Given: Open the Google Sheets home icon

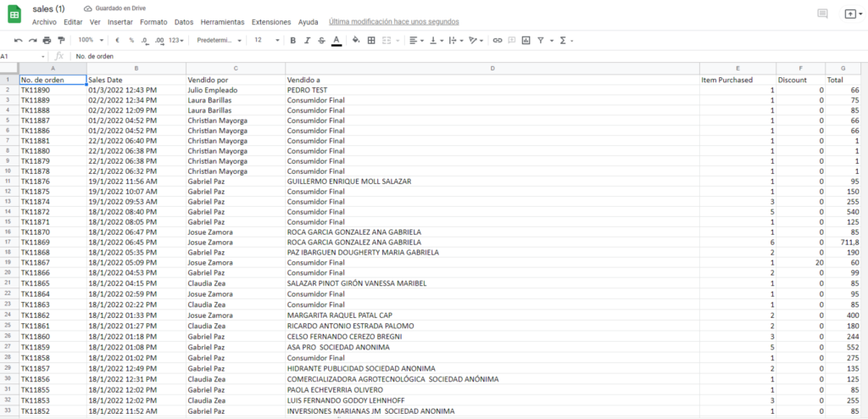Looking at the screenshot, I should click(x=14, y=14).
